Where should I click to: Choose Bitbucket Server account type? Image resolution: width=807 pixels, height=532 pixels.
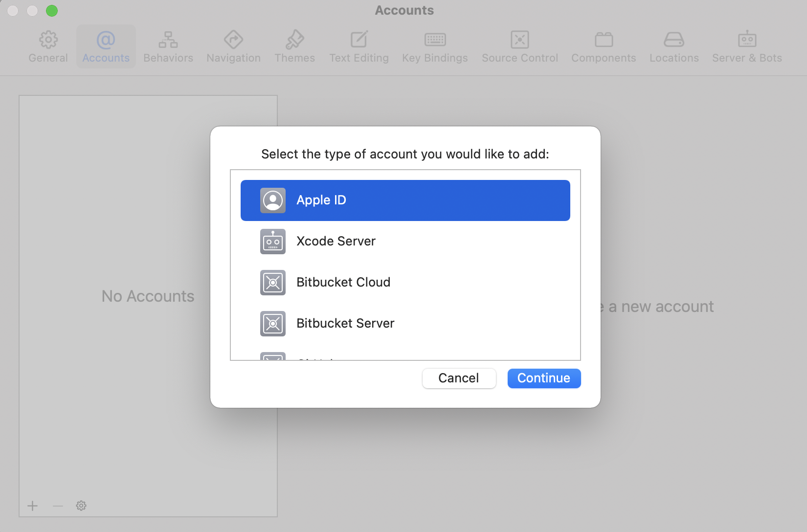coord(405,324)
